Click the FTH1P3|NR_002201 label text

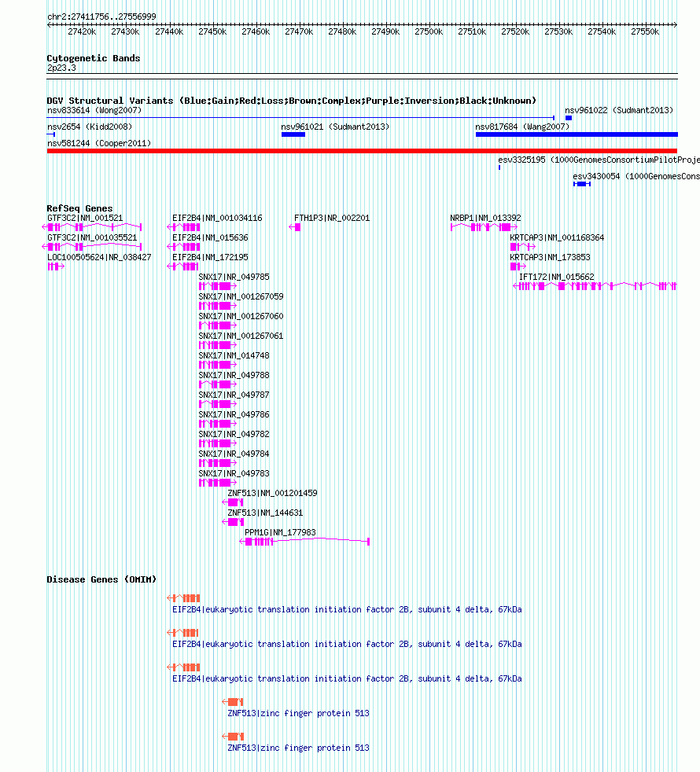pyautogui.click(x=332, y=218)
